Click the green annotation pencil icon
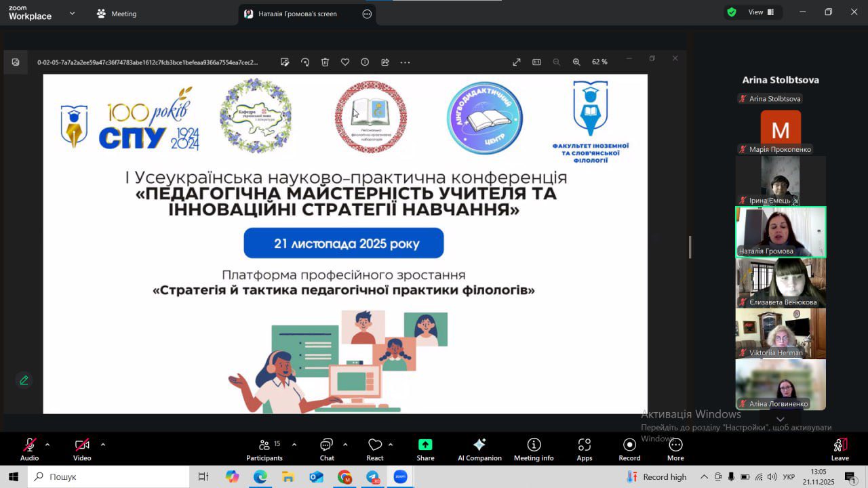The width and height of the screenshot is (868, 488). [24, 380]
